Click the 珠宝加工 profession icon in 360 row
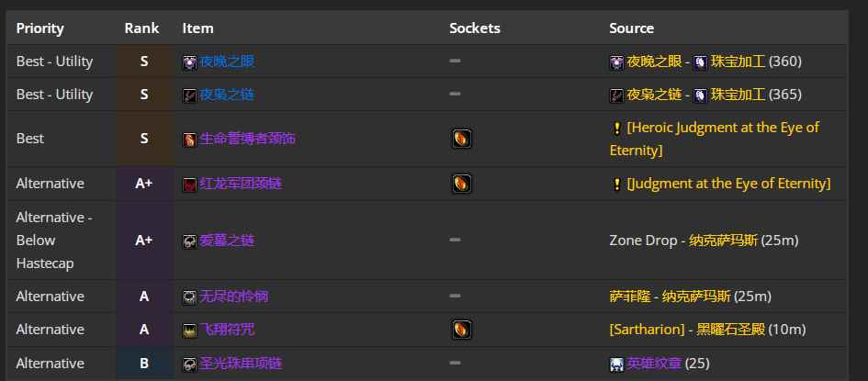 click(700, 62)
